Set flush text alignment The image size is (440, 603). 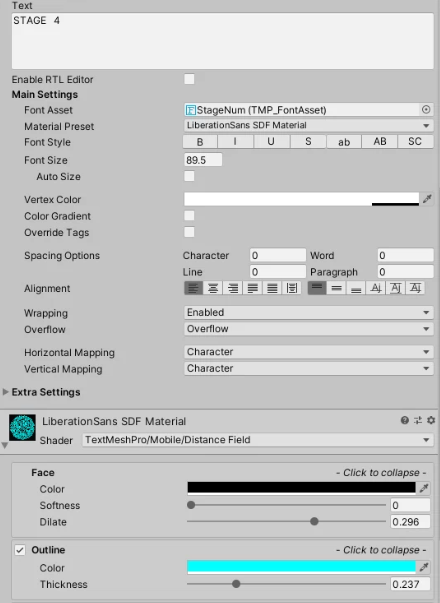pyautogui.click(x=272, y=288)
